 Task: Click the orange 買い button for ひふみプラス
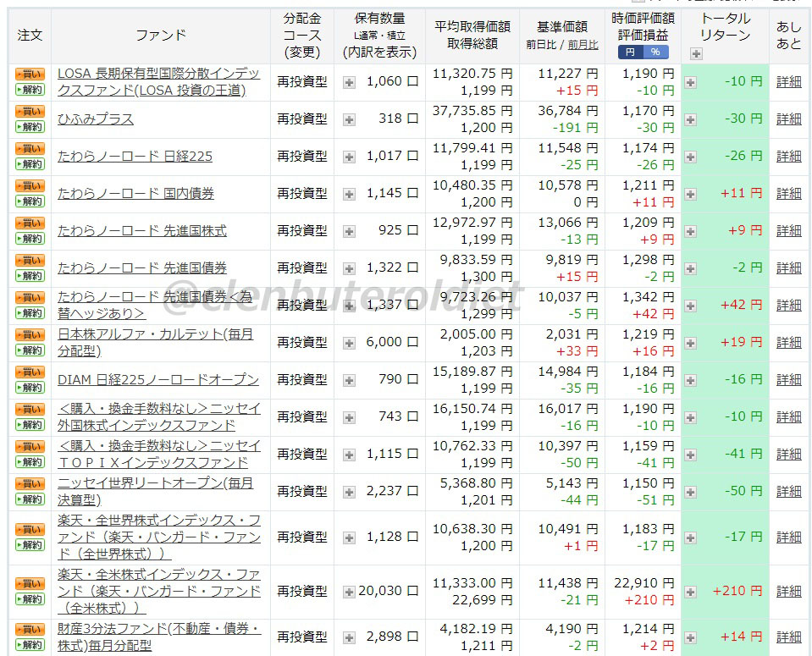point(28,112)
